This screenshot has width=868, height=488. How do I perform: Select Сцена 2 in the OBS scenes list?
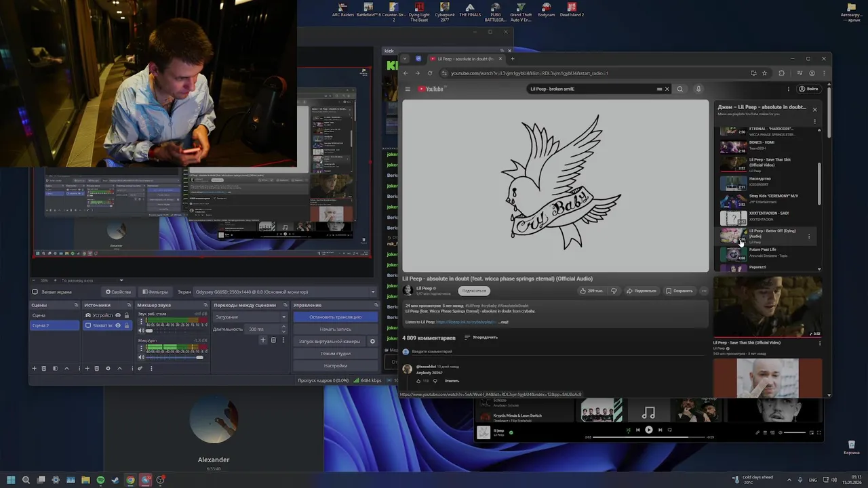pyautogui.click(x=54, y=325)
